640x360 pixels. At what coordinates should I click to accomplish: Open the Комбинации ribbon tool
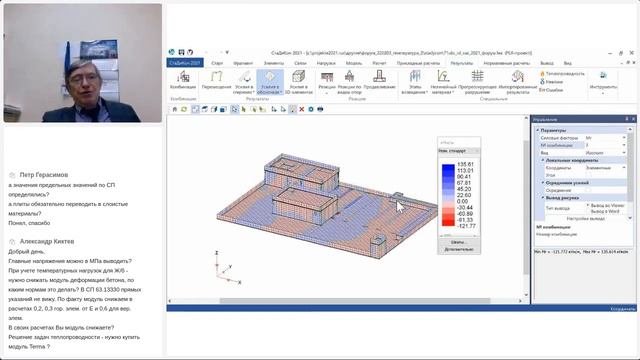coord(183,80)
